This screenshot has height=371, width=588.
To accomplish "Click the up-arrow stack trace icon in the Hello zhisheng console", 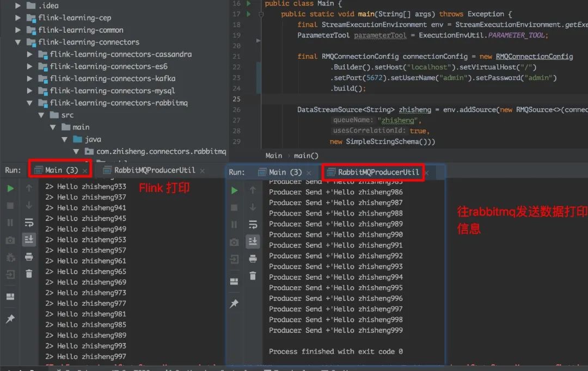I will 29,188.
